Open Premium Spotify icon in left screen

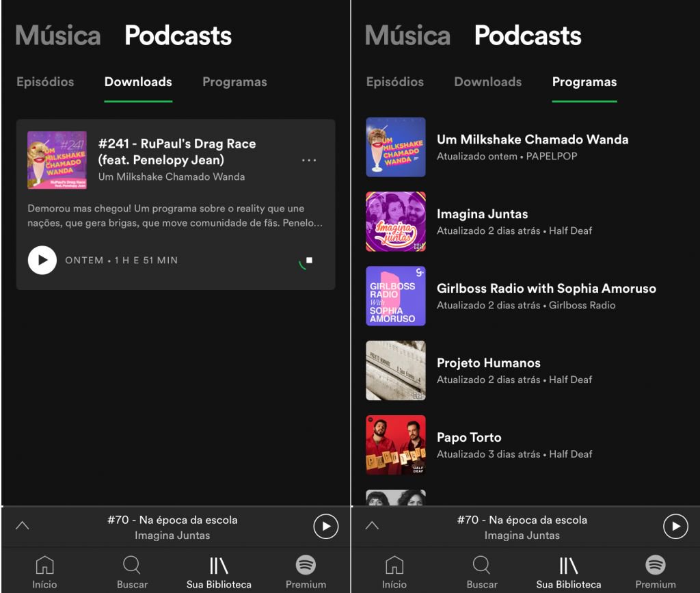point(306,565)
